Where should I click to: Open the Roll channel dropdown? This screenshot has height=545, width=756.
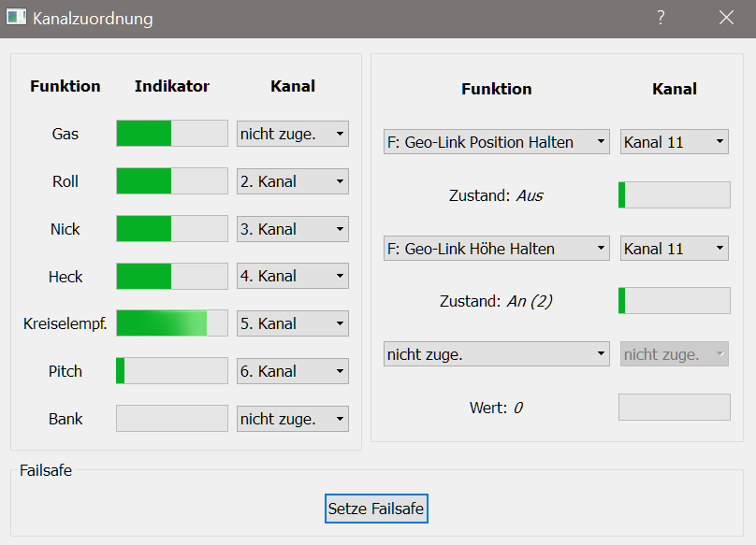click(292, 181)
